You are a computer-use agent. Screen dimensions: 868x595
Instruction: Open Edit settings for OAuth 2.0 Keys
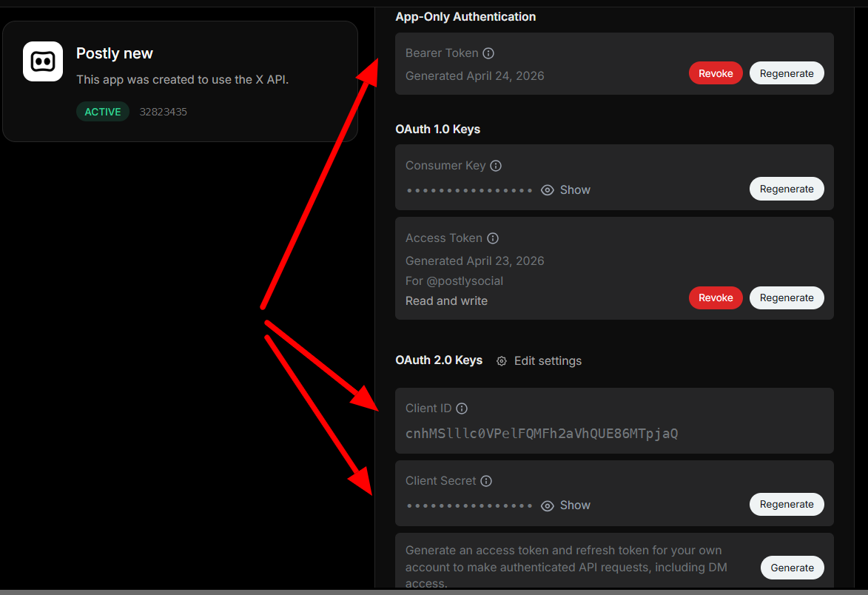coord(548,361)
